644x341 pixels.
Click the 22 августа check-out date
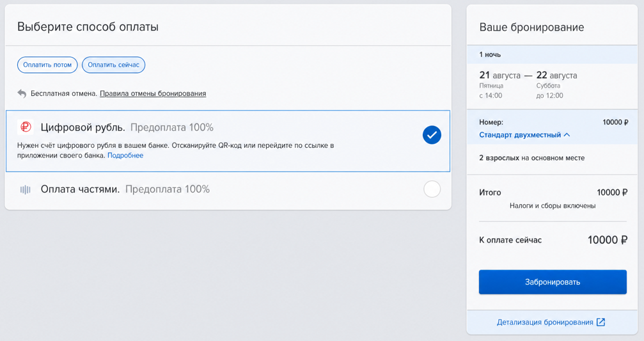tap(556, 75)
